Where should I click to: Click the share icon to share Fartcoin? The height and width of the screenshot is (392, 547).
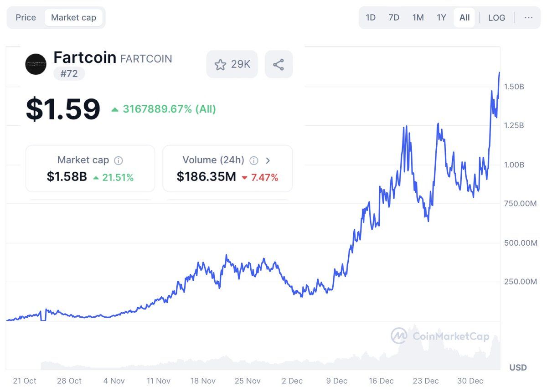point(279,64)
